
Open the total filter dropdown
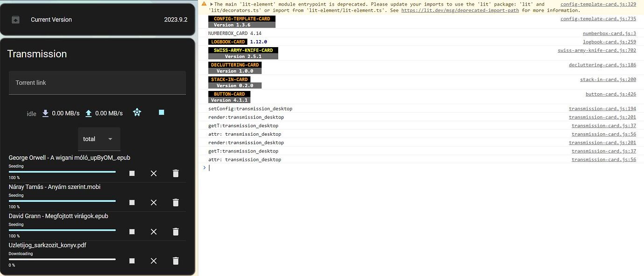[x=99, y=139]
